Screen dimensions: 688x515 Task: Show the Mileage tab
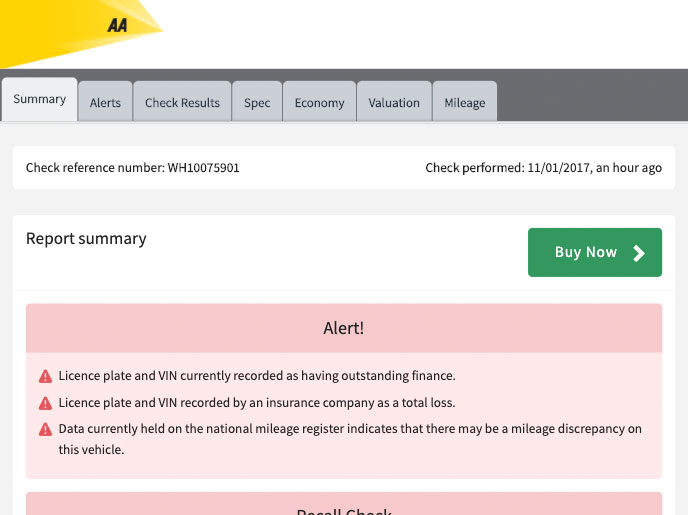pyautogui.click(x=464, y=102)
